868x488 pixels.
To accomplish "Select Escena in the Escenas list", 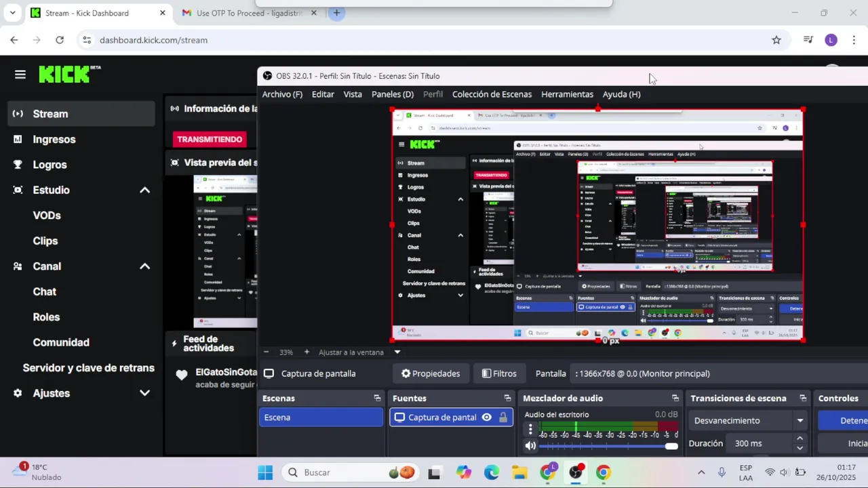I will [x=321, y=418].
